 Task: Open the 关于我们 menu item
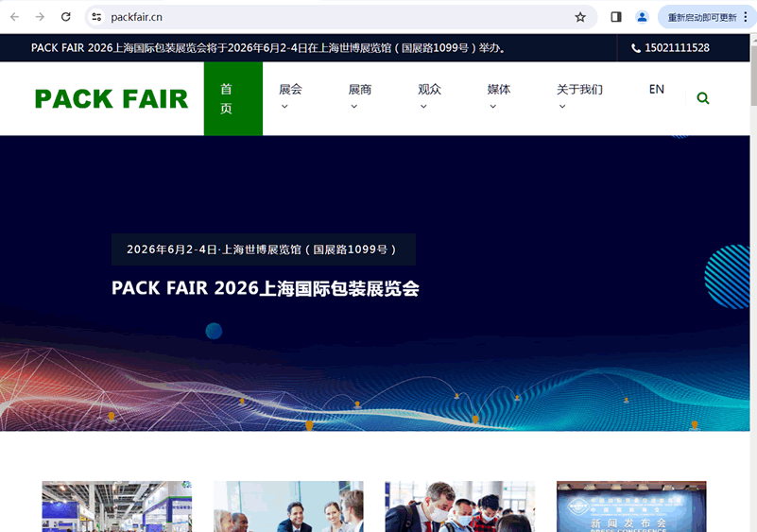pos(579,96)
